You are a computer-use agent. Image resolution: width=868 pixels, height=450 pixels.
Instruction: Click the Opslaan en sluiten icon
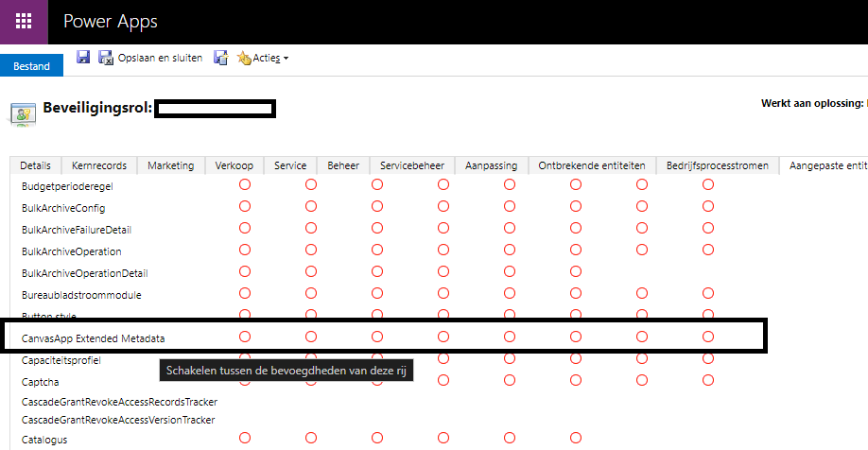(x=106, y=58)
